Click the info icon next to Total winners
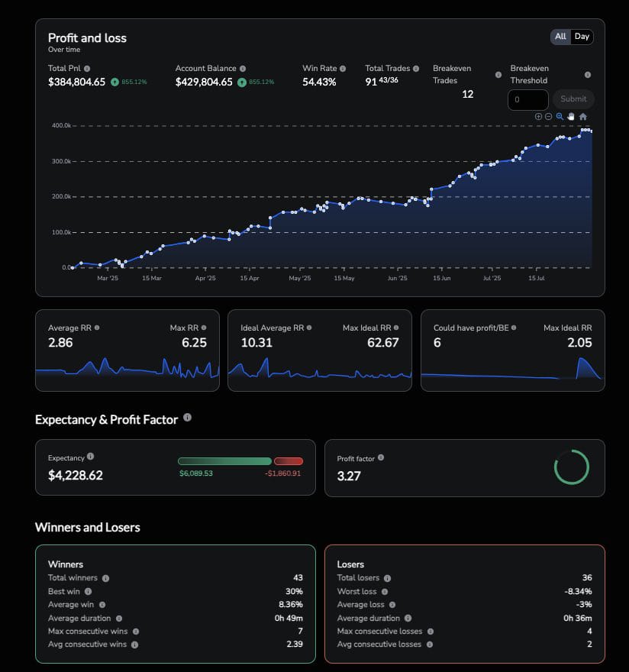Viewport: 629px width, 672px height. coord(105,578)
